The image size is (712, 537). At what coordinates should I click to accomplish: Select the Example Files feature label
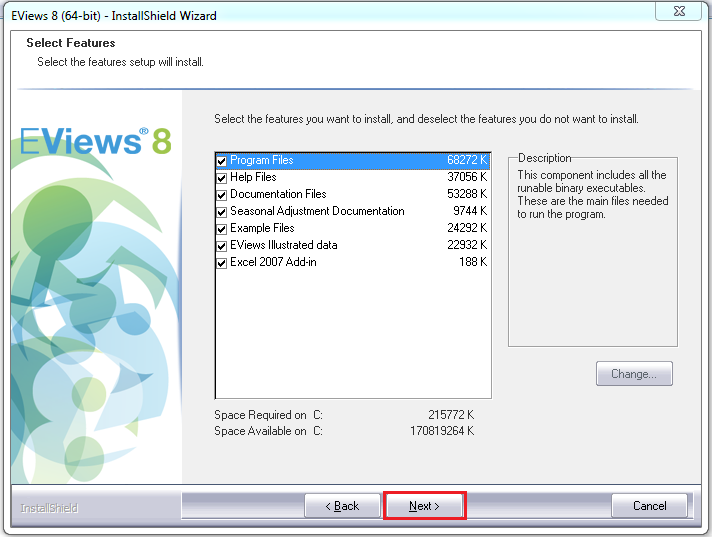[x=262, y=228]
